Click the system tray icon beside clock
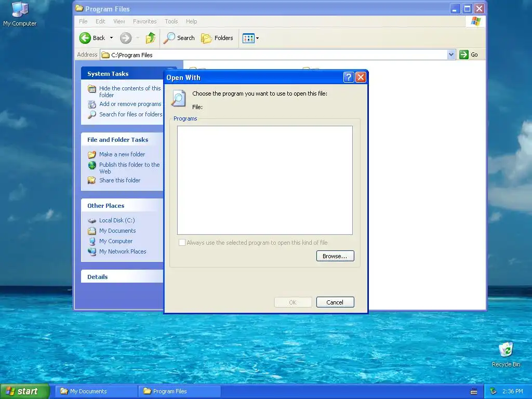Screen dimensions: 532x399 tap(493, 392)
